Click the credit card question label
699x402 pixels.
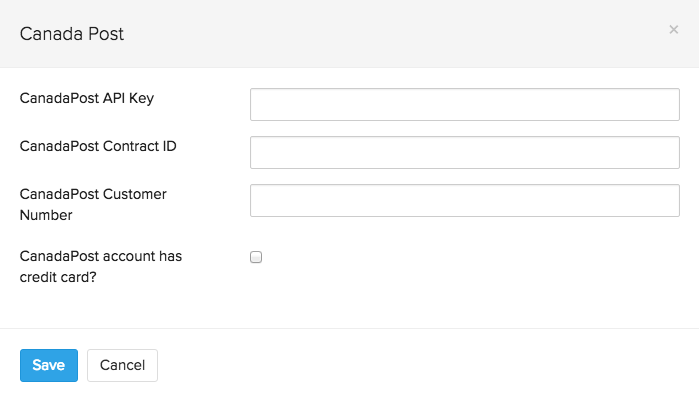tap(100, 266)
